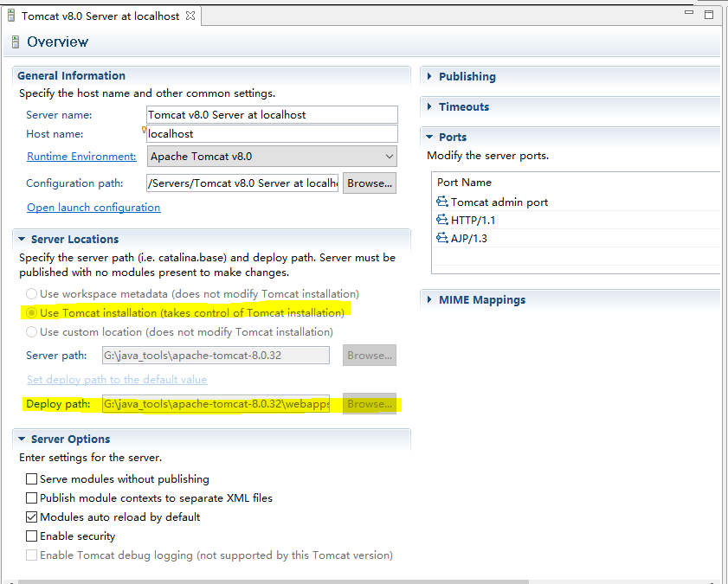Expand the MIME Mappings section

tap(429, 299)
